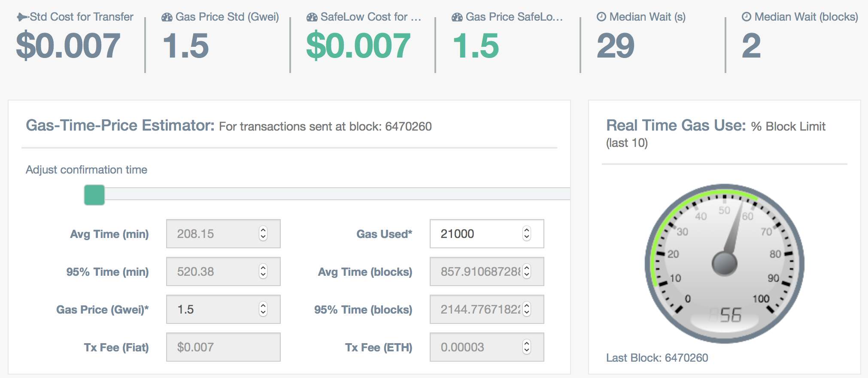The image size is (868, 378).
Task: Click the 95% Time (blocks) stepper arrows
Action: 527,309
